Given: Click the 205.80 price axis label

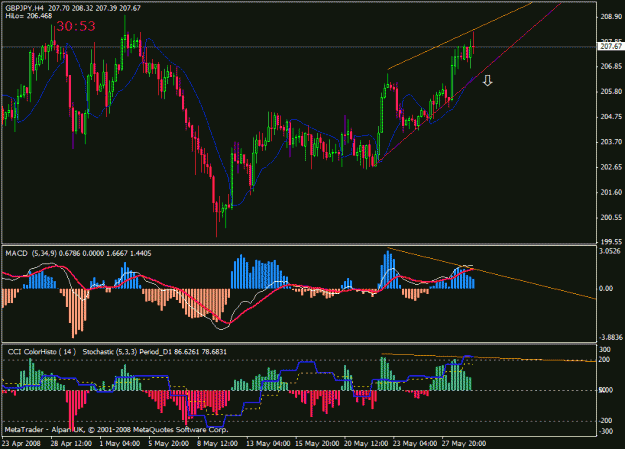Looking at the screenshot, I should [611, 91].
